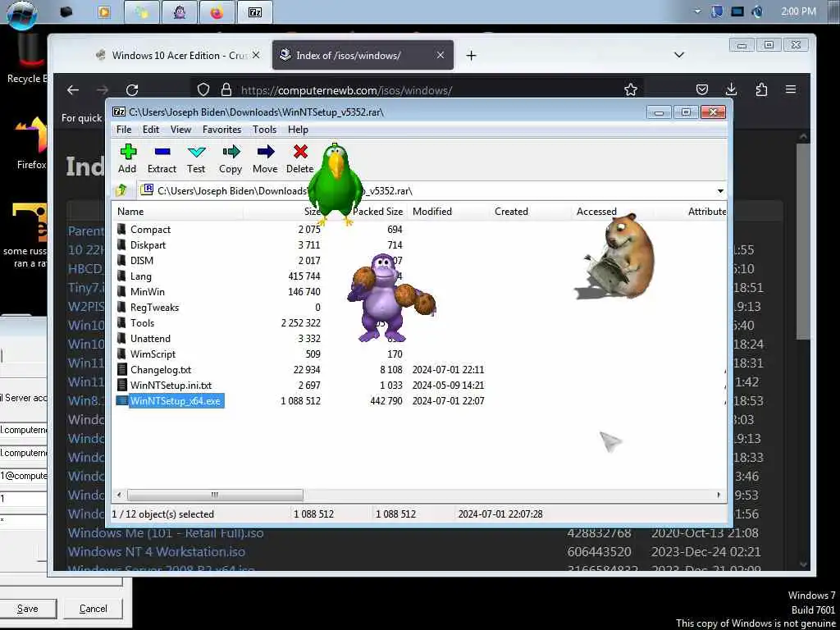Screen dimensions: 840x630
Task: Click the Firefox taskbar button
Action: [217, 11]
